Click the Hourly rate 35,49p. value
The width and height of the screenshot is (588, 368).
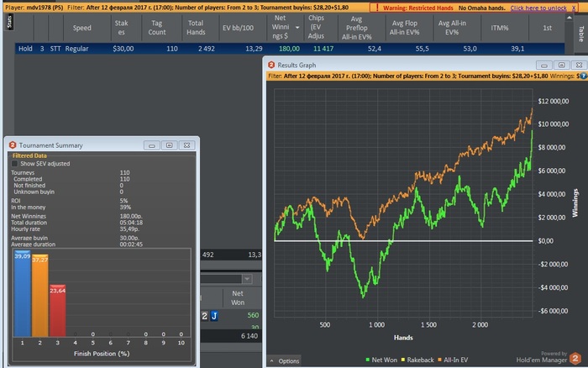[129, 229]
